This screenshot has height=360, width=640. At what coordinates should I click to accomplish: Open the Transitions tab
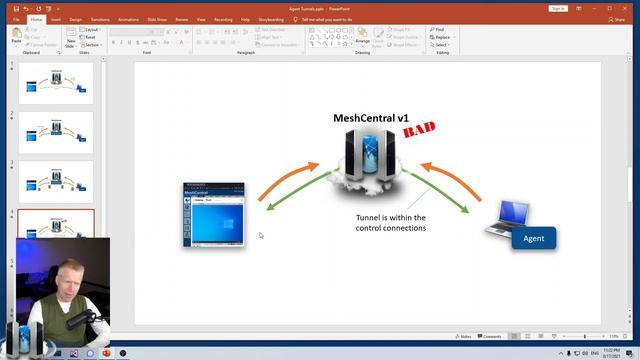point(100,20)
